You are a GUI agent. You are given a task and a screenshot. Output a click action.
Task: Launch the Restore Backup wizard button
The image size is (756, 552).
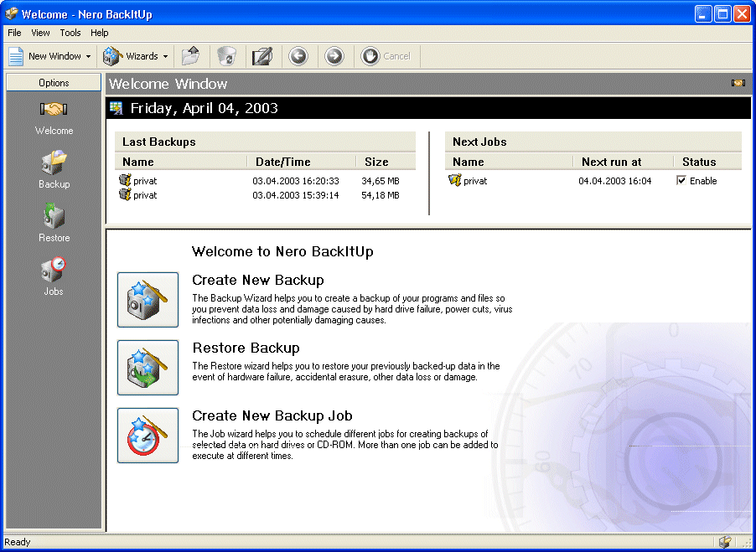click(148, 368)
